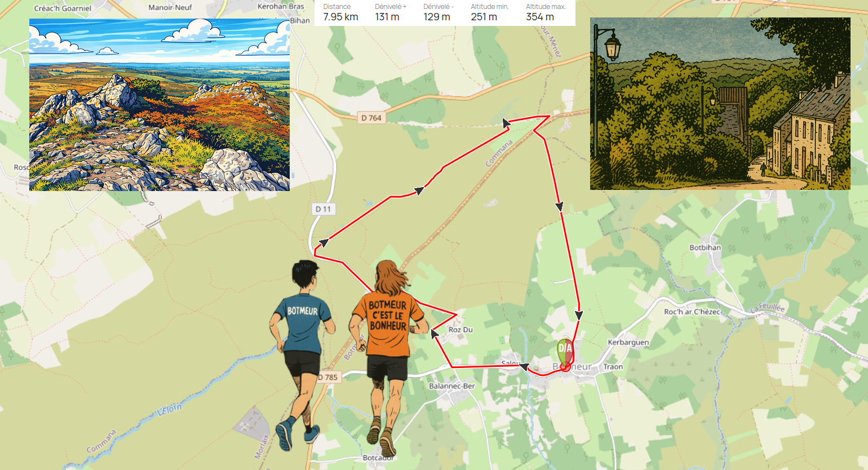The width and height of the screenshot is (868, 470).
Task: Click the Balannec-Ber place label
Action: click(452, 386)
